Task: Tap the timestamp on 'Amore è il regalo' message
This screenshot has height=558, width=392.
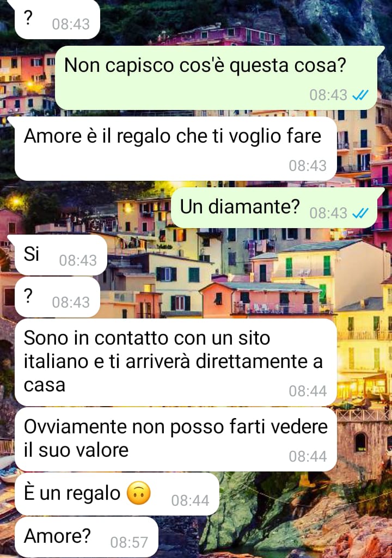Action: [x=308, y=166]
